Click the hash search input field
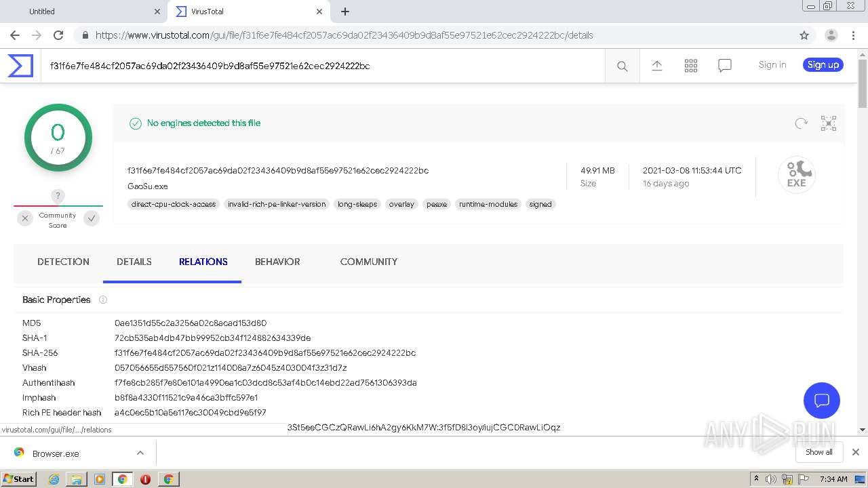This screenshot has width=868, height=488. pyautogui.click(x=323, y=66)
